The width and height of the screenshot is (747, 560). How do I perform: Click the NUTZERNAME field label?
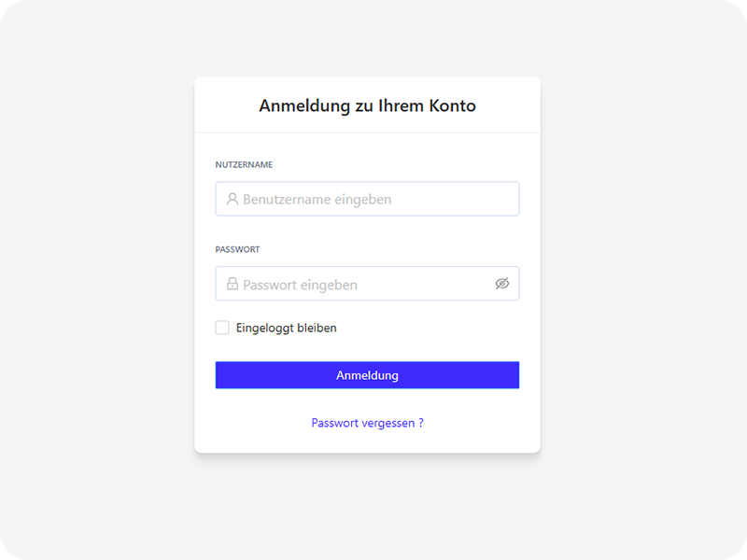point(244,165)
